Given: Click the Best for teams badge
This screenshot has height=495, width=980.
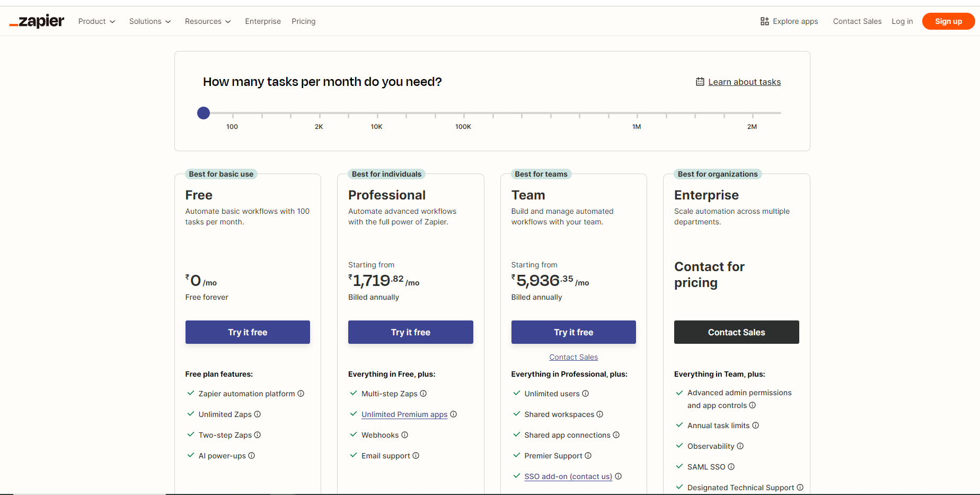Looking at the screenshot, I should coord(541,174).
